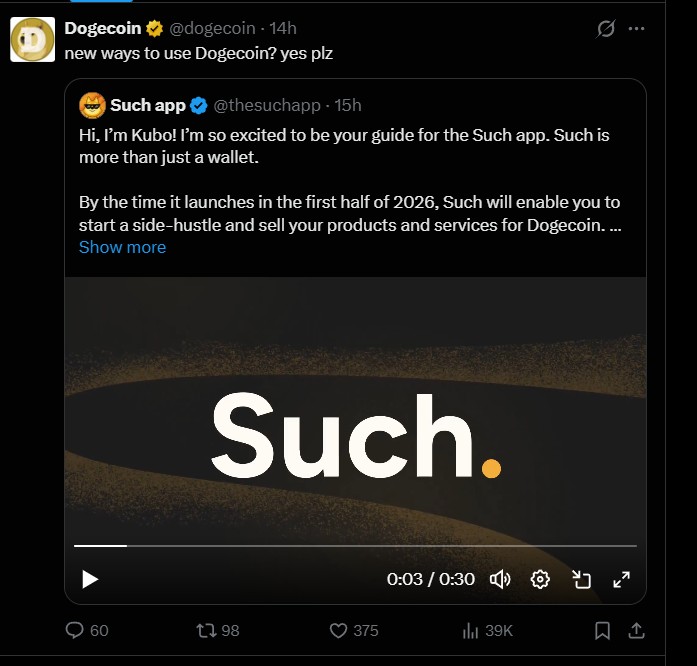
Task: Open the Dogecoin account name link
Action: click(x=102, y=28)
